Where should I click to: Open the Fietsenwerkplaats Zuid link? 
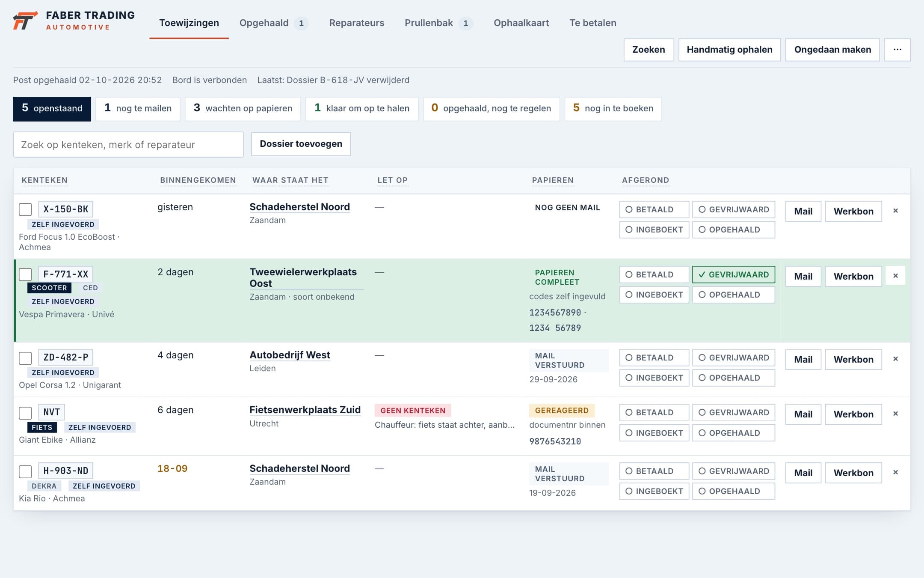(x=305, y=410)
